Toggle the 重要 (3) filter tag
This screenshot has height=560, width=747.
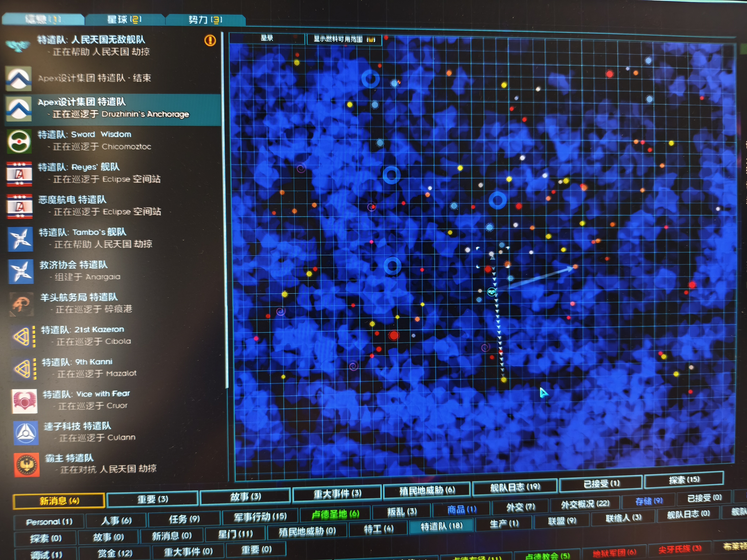click(x=152, y=499)
